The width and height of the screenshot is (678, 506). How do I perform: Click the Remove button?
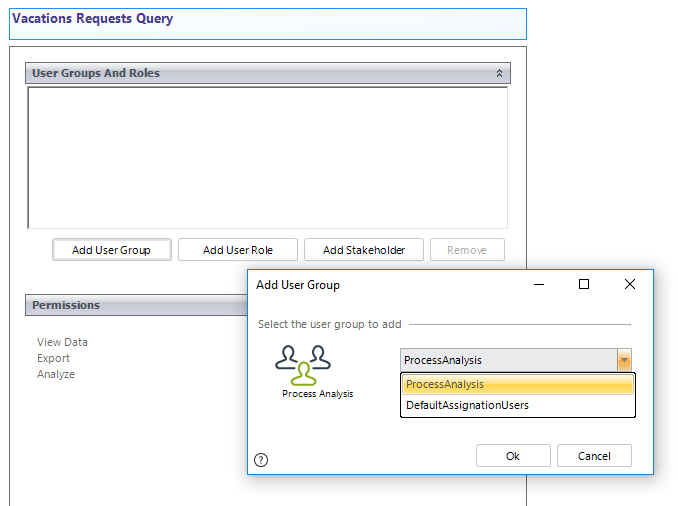pos(467,250)
